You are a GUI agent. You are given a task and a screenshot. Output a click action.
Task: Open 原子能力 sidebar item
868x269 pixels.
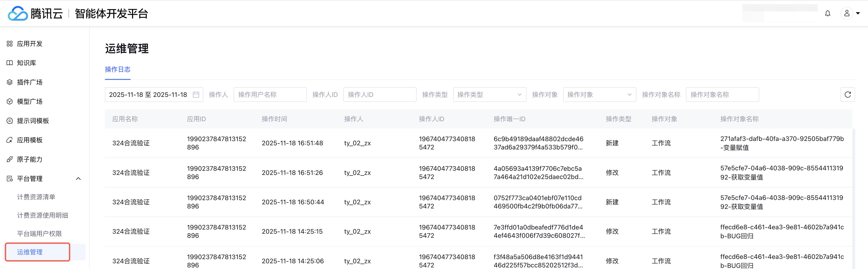30,159
